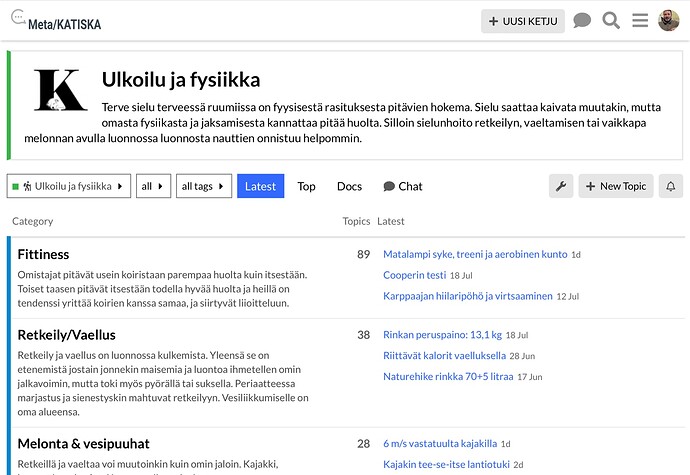Open the Fittiness category
Viewport: 690px width, 475px height.
[43, 254]
